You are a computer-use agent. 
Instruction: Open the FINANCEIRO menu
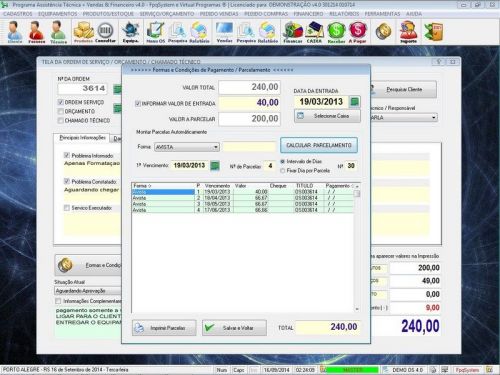click(x=308, y=14)
